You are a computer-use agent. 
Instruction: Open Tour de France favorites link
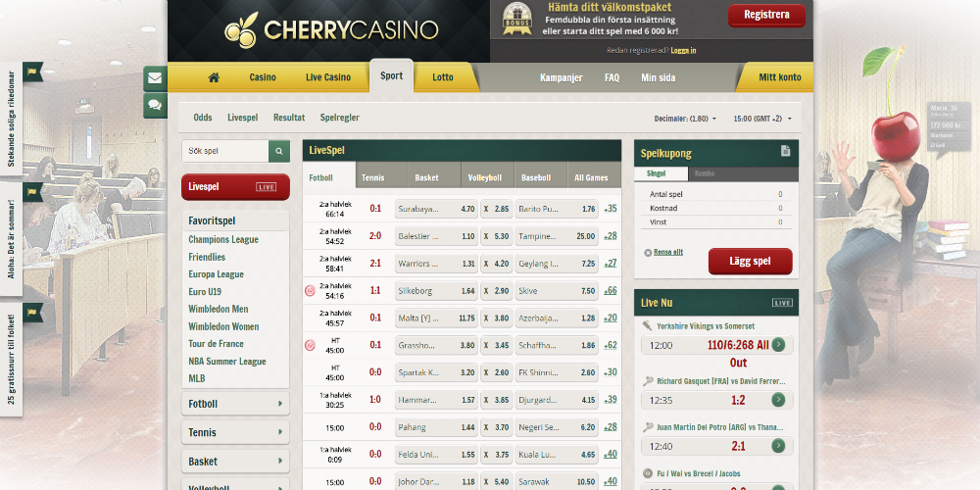(x=217, y=344)
